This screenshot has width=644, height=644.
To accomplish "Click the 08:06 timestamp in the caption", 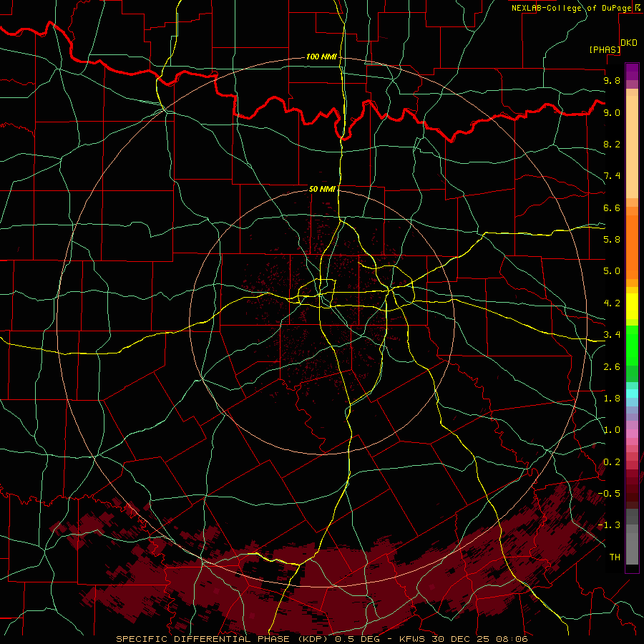I will click(512, 639).
